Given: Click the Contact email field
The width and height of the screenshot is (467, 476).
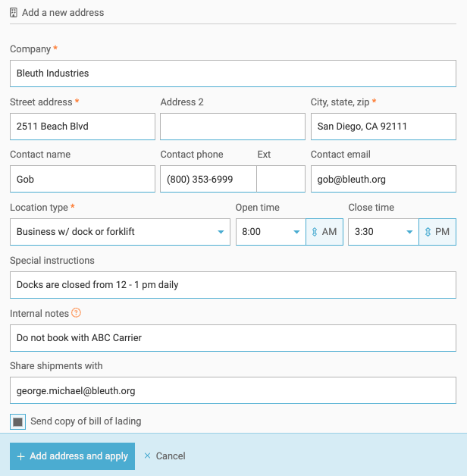Looking at the screenshot, I should pos(383,180).
